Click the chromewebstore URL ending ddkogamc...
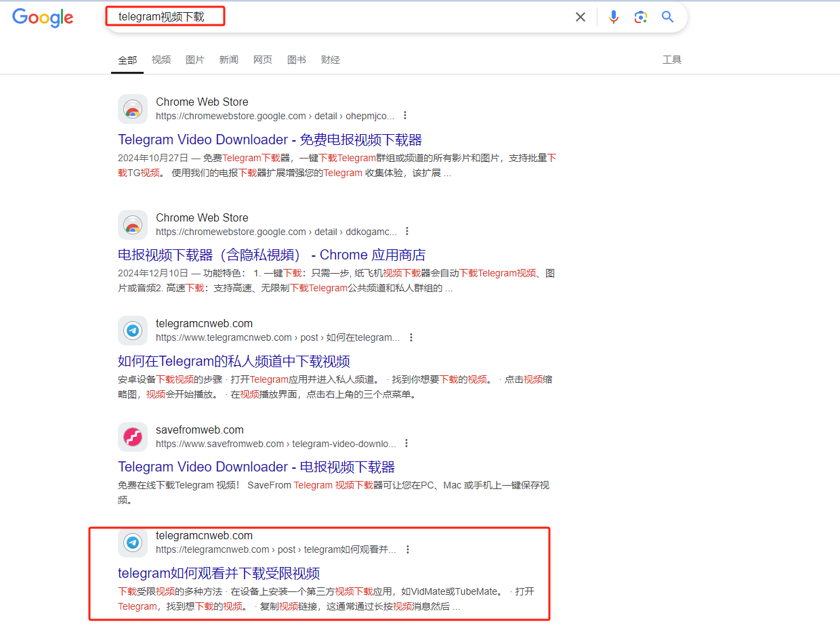Screen dimensions: 840x630 (x=276, y=232)
